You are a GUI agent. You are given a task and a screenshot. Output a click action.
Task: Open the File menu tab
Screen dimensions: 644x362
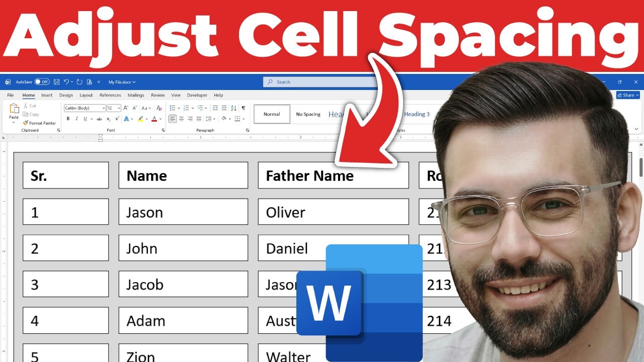tap(10, 95)
